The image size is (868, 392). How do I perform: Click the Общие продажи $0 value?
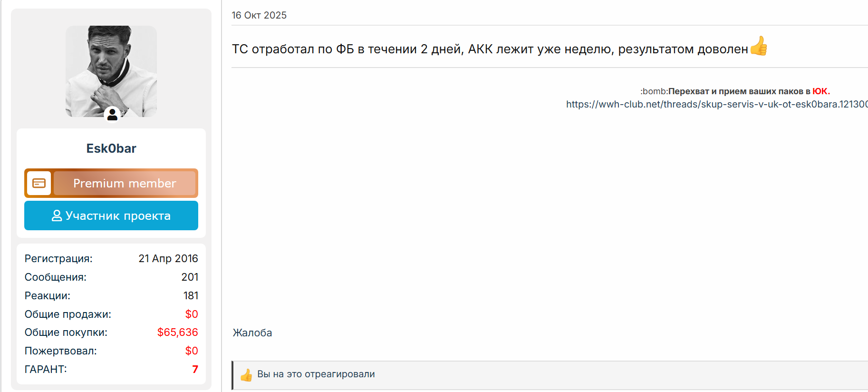[x=192, y=314]
